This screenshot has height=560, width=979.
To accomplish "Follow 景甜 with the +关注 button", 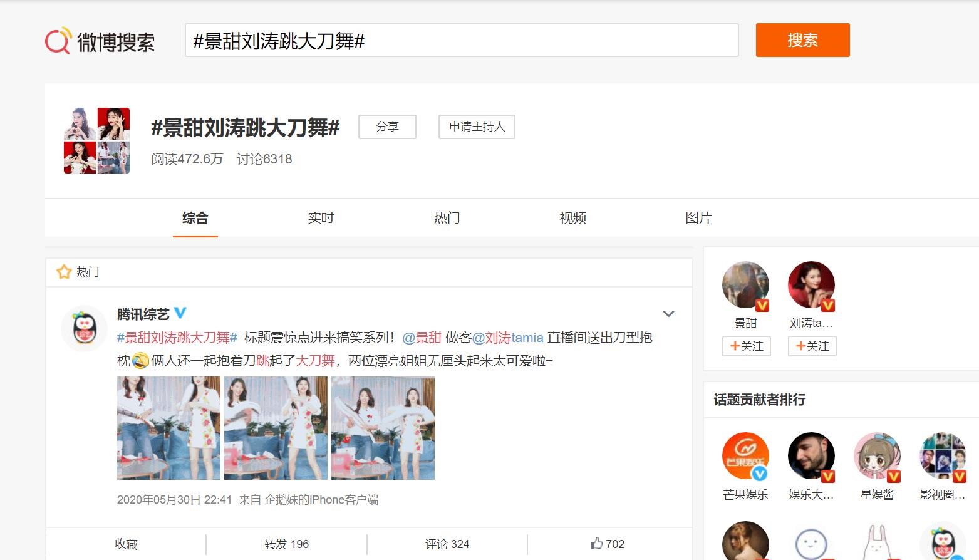I will pyautogui.click(x=747, y=346).
